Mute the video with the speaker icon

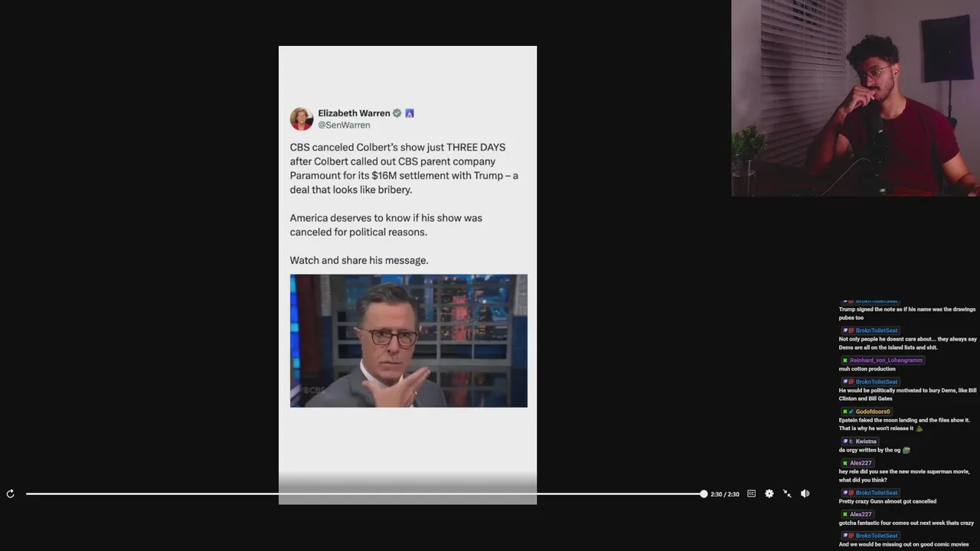(x=805, y=494)
